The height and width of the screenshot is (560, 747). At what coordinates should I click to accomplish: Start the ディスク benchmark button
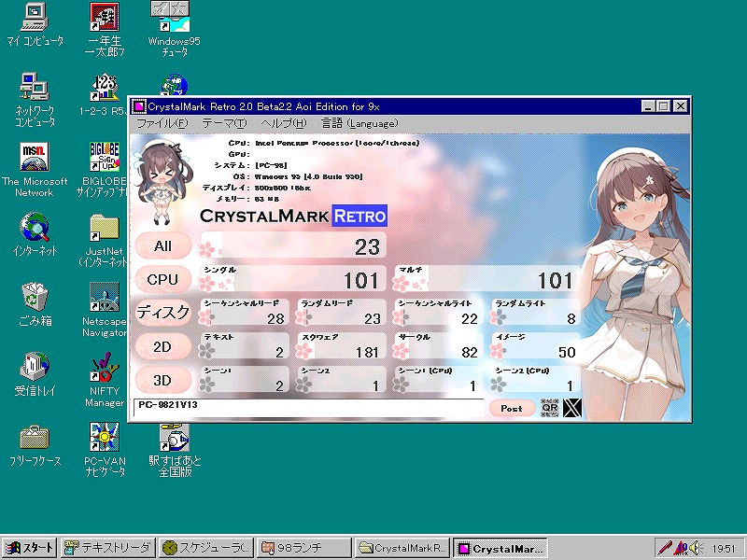pyautogui.click(x=162, y=313)
